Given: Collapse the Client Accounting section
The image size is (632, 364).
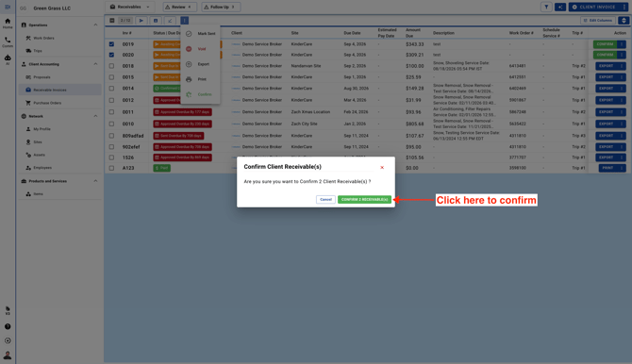Looking at the screenshot, I should 95,64.
